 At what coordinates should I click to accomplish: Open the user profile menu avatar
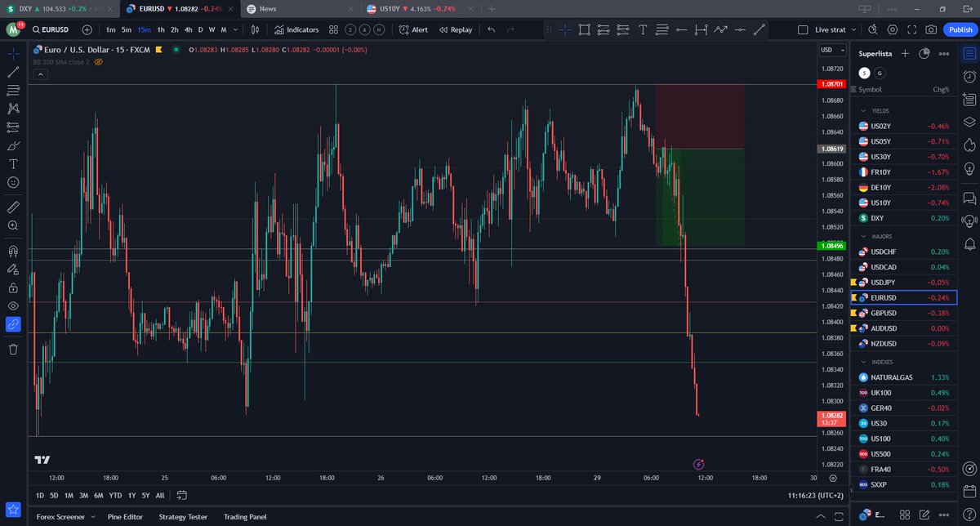point(13,29)
